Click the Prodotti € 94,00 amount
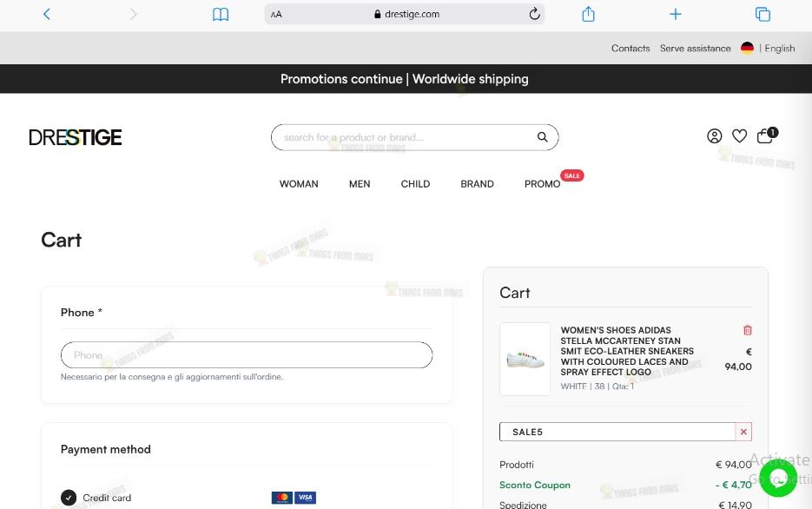 (x=733, y=465)
